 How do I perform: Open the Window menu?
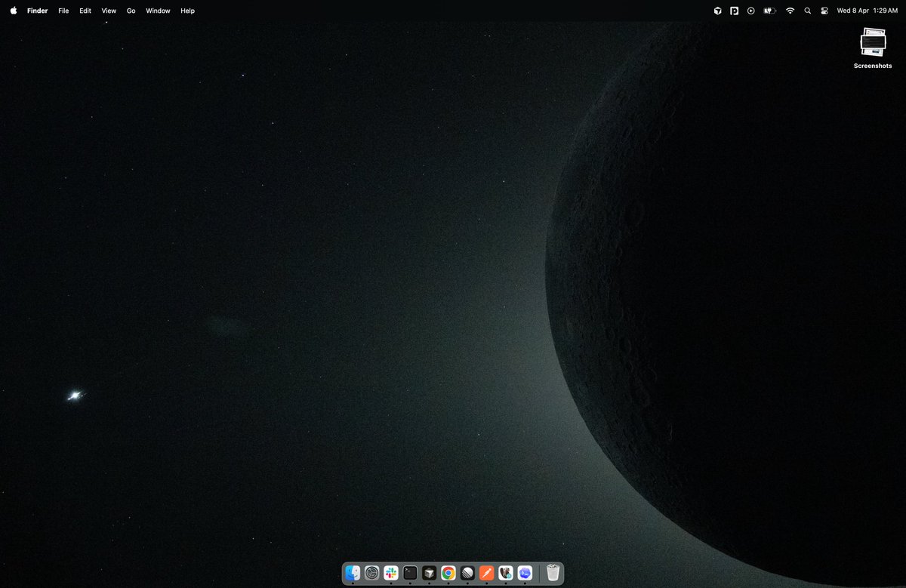pos(158,11)
